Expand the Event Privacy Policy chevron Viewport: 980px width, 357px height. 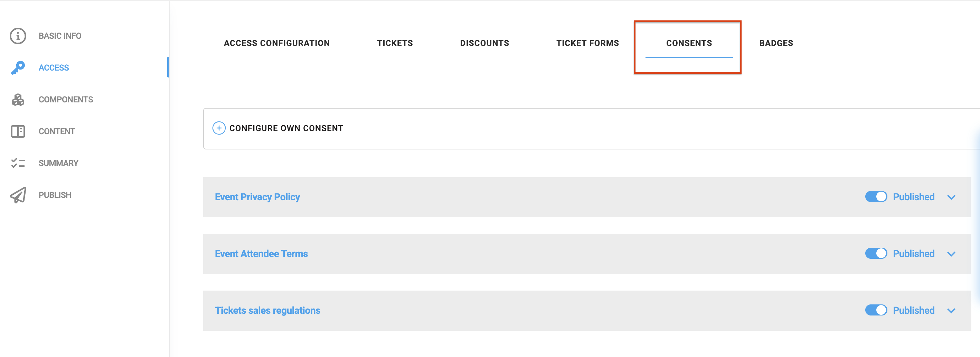(x=951, y=198)
